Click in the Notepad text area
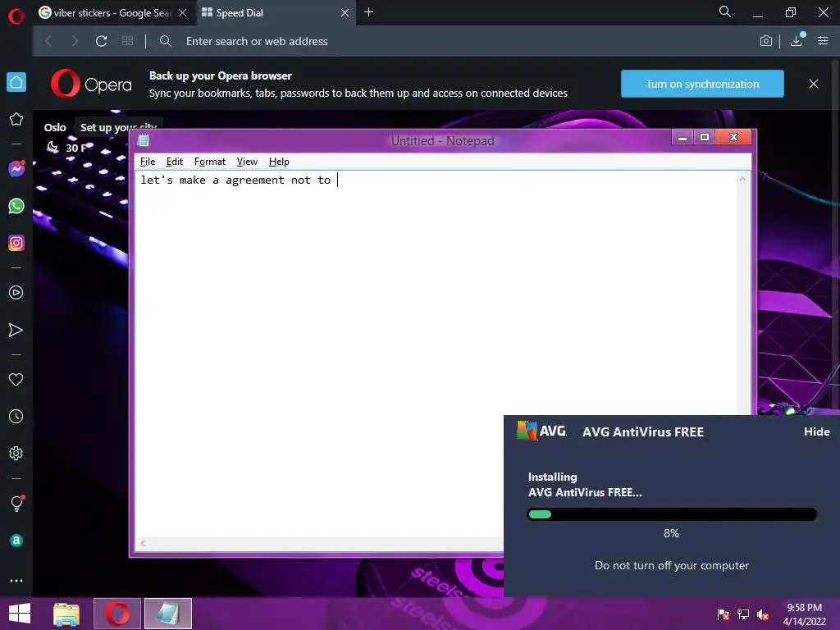Screen dimensions: 840x630 point(436,354)
